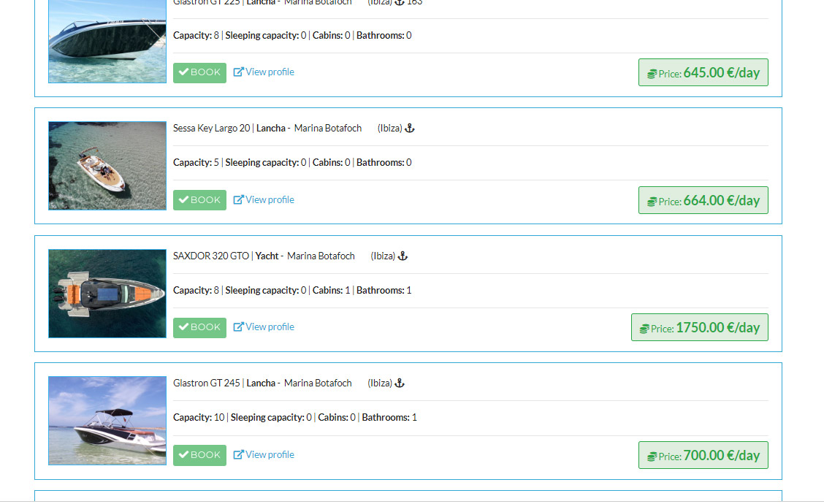Screen dimensions: 824x504
Task: Open the SAXDOR 320 GTO photo
Action: [x=107, y=293]
